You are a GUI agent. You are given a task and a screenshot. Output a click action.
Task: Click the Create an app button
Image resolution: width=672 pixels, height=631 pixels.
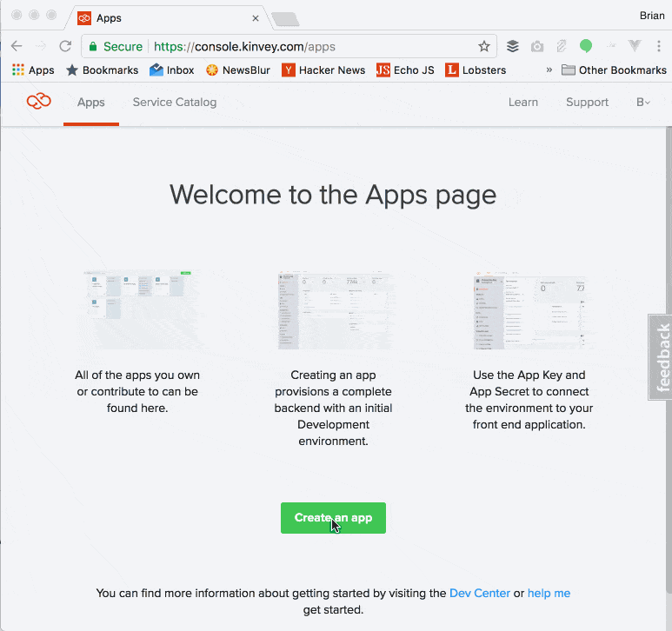(x=333, y=518)
